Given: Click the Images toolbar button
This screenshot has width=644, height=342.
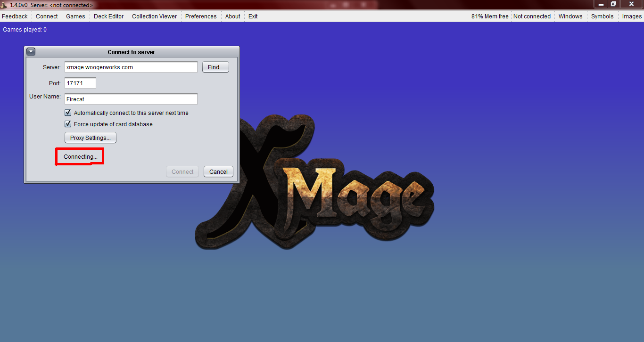Looking at the screenshot, I should click(x=632, y=16).
